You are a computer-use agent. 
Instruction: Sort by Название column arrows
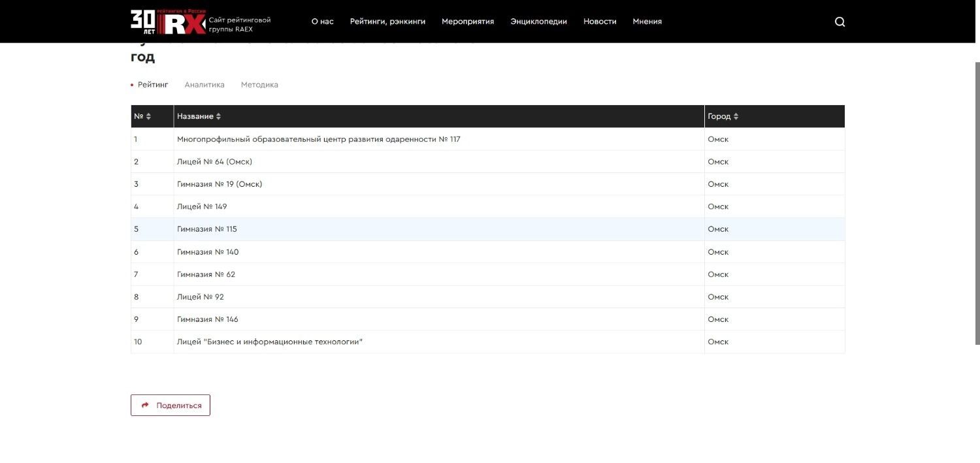click(218, 116)
